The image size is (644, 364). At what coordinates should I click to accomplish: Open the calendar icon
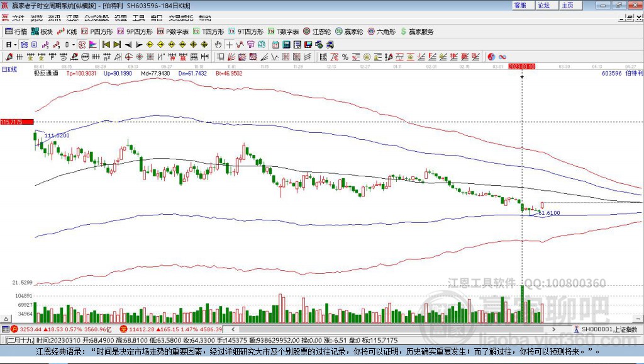[275, 45]
